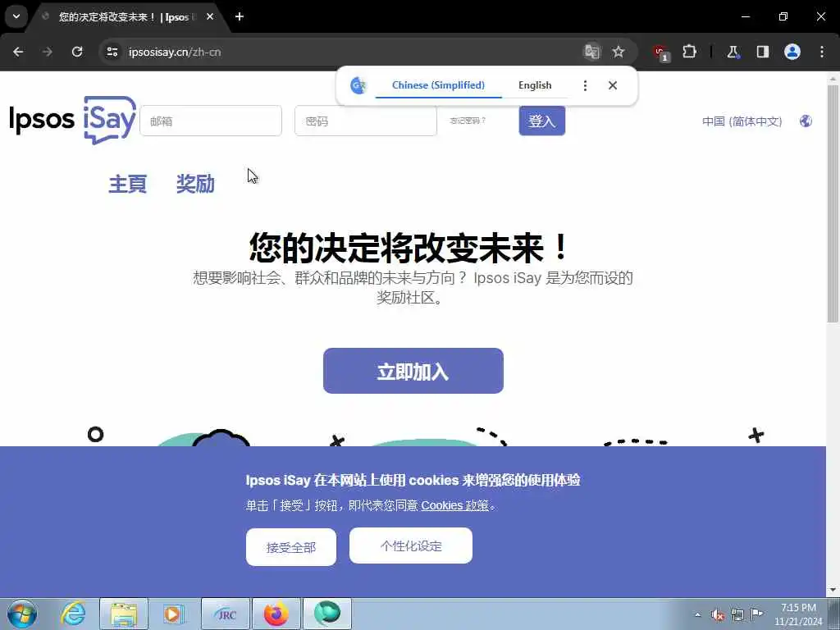
Task: Open the Extensions puzzle icon
Action: pos(689,52)
